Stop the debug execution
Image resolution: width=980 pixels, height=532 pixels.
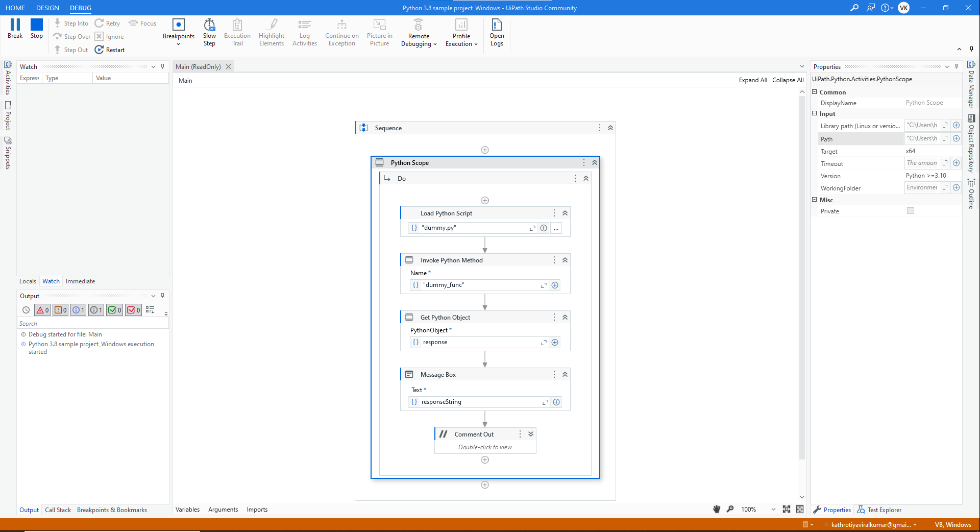(x=37, y=29)
